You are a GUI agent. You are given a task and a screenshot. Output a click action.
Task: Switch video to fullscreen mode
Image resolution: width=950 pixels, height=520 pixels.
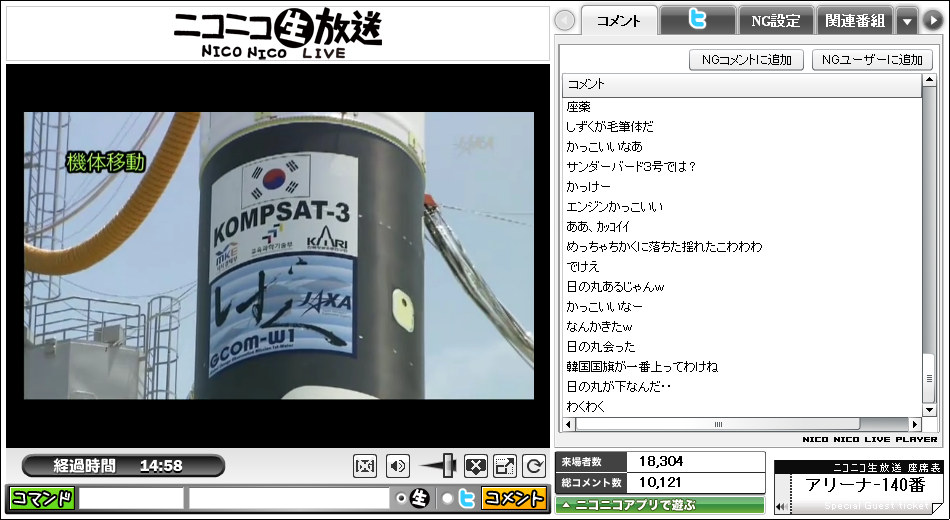pyautogui.click(x=505, y=466)
